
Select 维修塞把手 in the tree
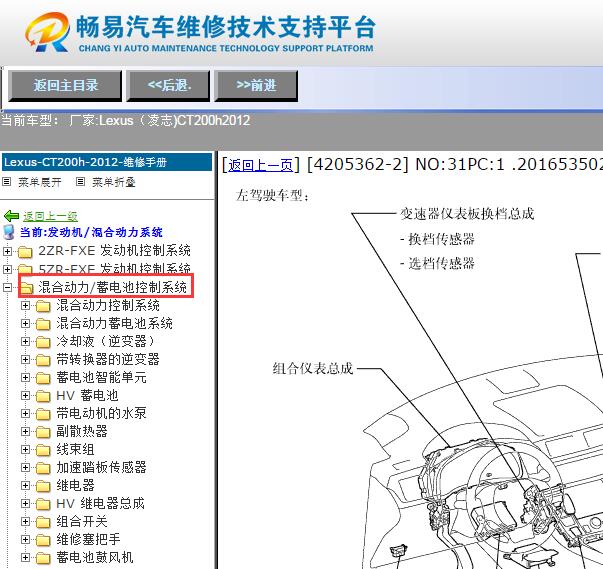[x=88, y=539]
